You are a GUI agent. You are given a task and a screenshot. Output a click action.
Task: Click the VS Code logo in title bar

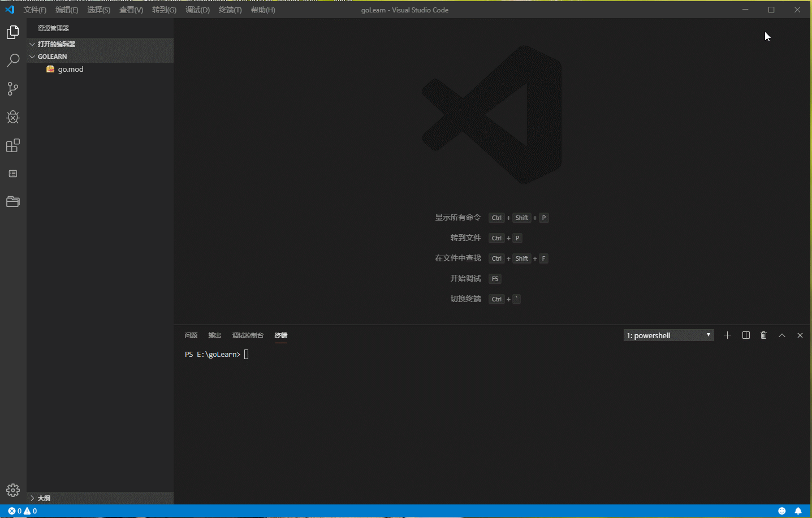pyautogui.click(x=10, y=10)
